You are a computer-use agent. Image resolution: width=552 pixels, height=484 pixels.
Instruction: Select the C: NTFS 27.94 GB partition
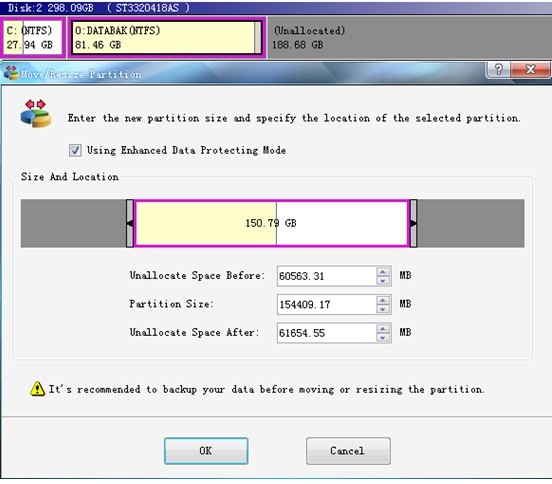pos(32,38)
